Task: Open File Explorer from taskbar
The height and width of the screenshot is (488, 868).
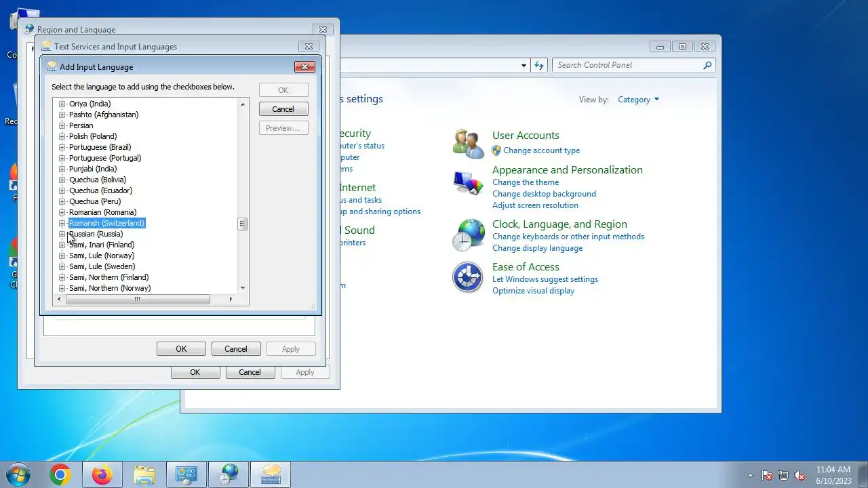Action: coord(144,474)
